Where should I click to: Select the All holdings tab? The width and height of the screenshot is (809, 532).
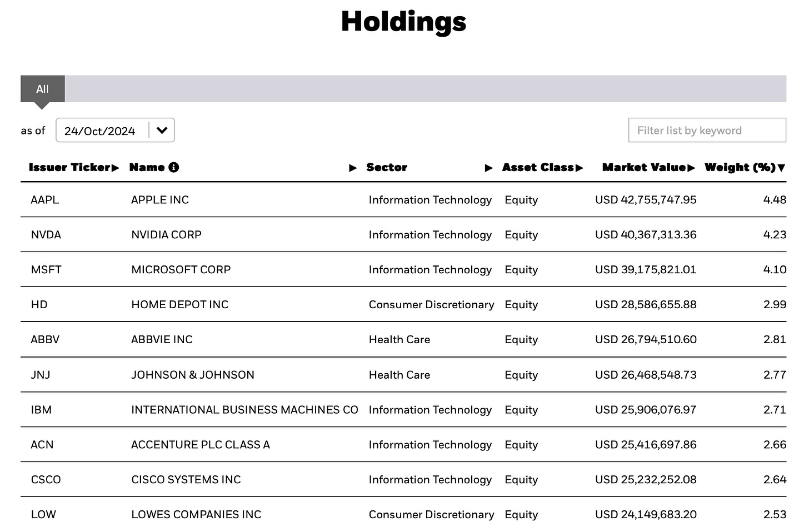pos(42,89)
